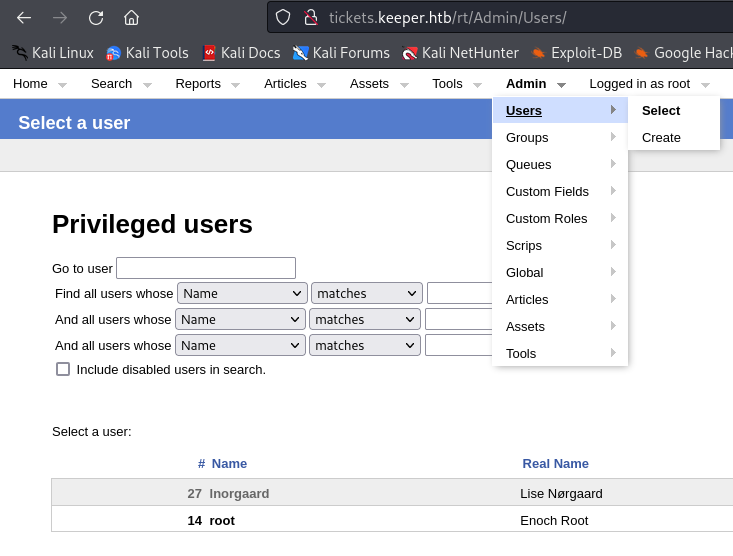Open the 'Find all users whose' Name dropdown
The width and height of the screenshot is (733, 556).
click(x=242, y=294)
